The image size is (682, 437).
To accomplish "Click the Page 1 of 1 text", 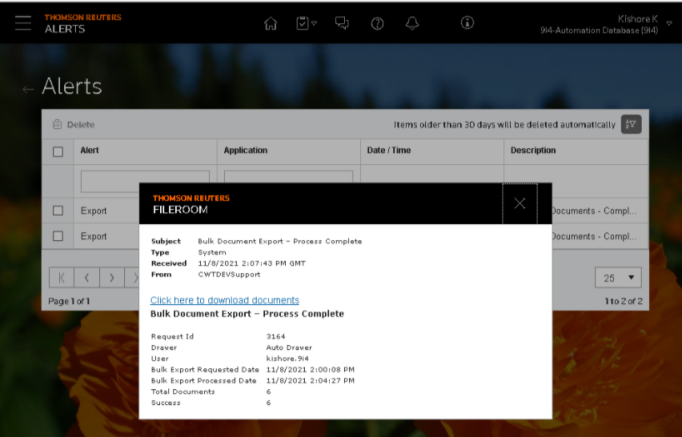I will (x=69, y=301).
